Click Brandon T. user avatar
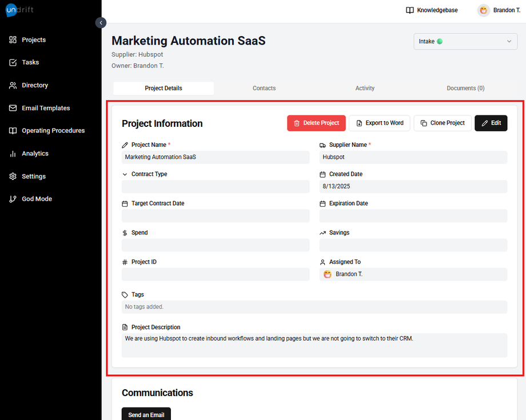526x420 pixels. point(484,10)
